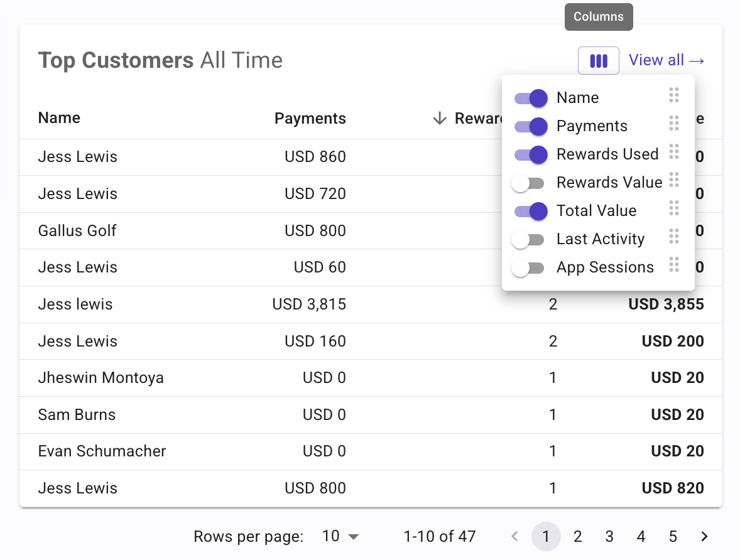This screenshot has height=560, width=740.
Task: Click the drag handle beside Name
Action: point(674,95)
